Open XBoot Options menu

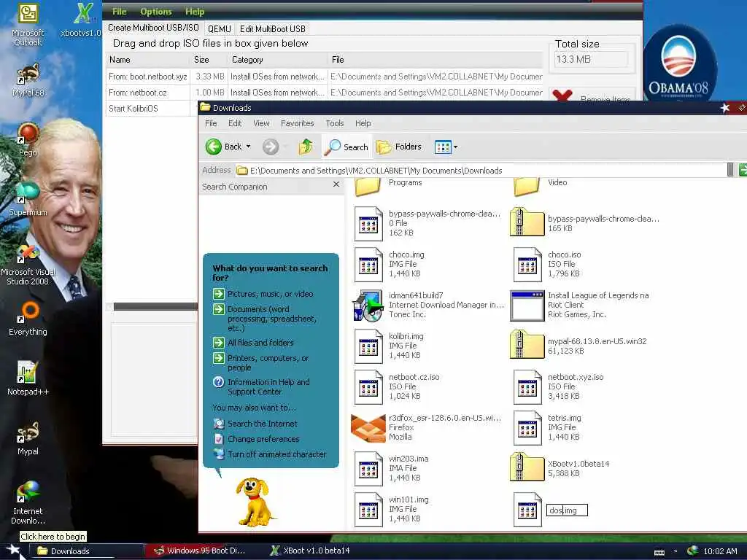pyautogui.click(x=156, y=12)
